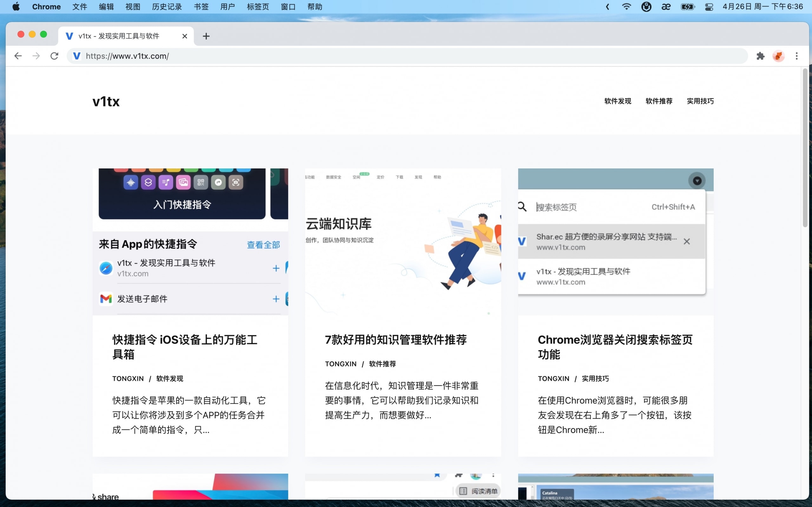Open the 用户 menu
Image resolution: width=812 pixels, height=507 pixels.
click(227, 7)
